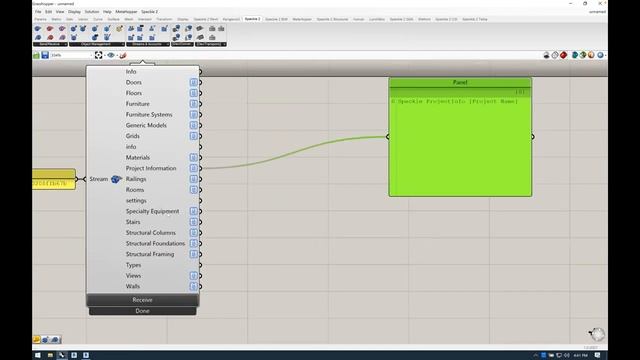Click the Stairs output label
Viewport: 640px width, 360px height.
[x=133, y=222]
